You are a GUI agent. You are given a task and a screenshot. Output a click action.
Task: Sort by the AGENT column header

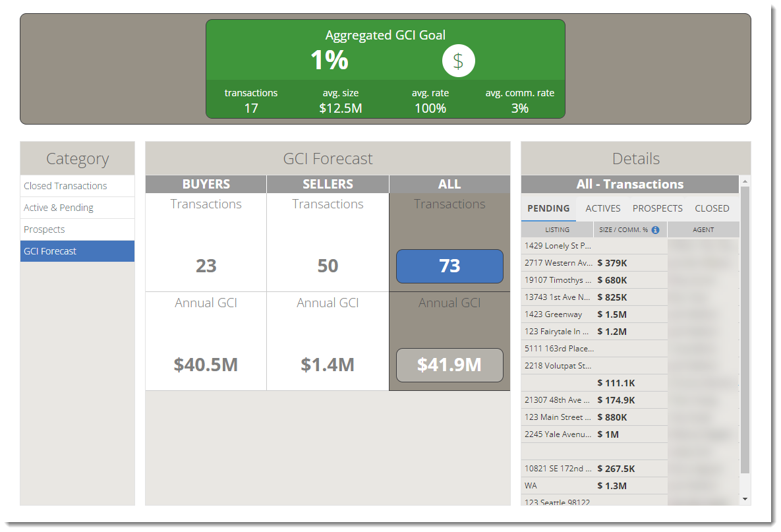[x=703, y=230]
